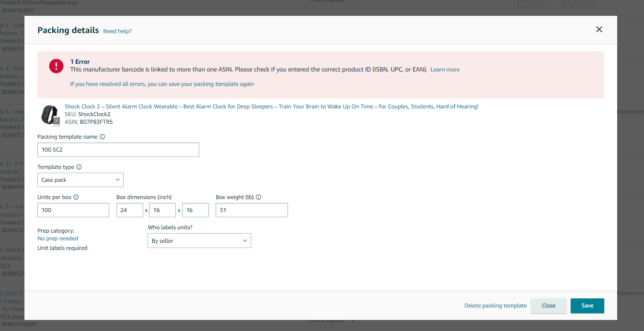Click info icon next to Box weight
The width and height of the screenshot is (644, 331).
[x=259, y=197]
